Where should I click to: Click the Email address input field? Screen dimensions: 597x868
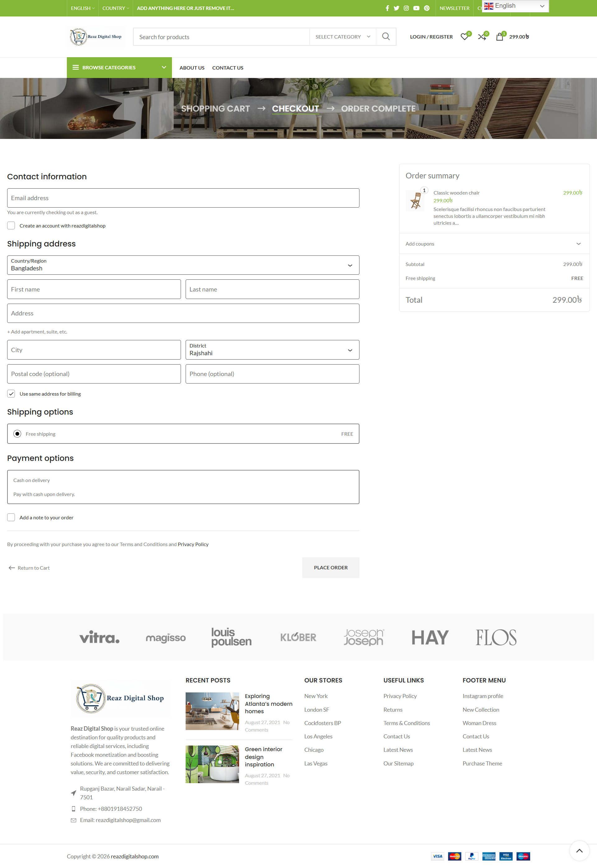pyautogui.click(x=183, y=198)
